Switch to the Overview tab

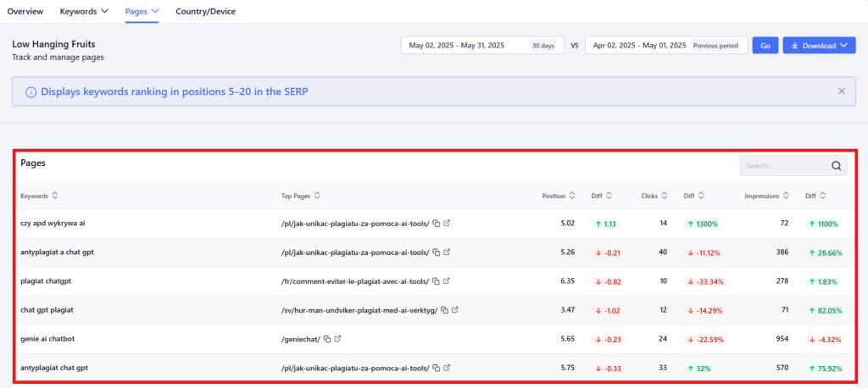point(25,12)
